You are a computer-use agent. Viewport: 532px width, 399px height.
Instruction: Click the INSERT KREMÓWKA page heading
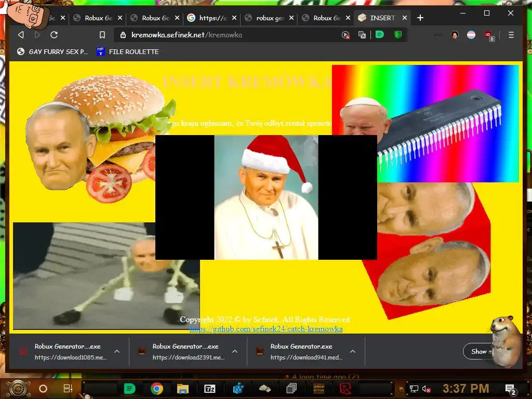click(247, 82)
